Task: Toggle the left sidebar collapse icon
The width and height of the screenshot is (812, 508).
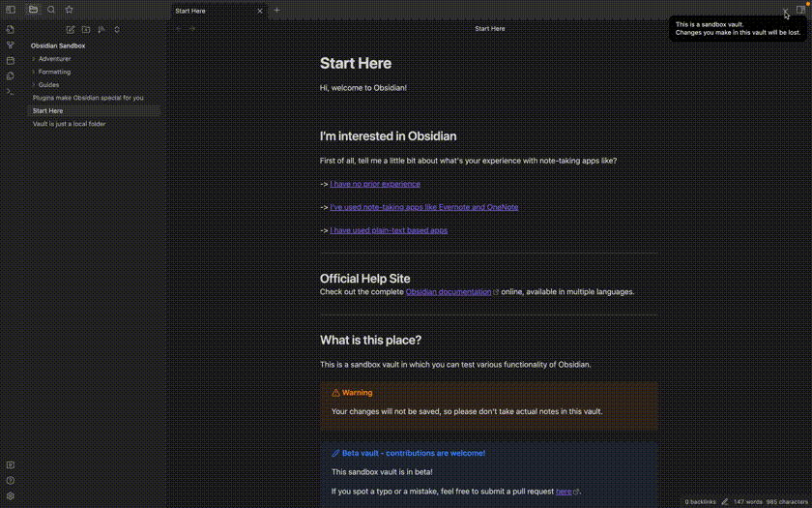Action: 11,10
